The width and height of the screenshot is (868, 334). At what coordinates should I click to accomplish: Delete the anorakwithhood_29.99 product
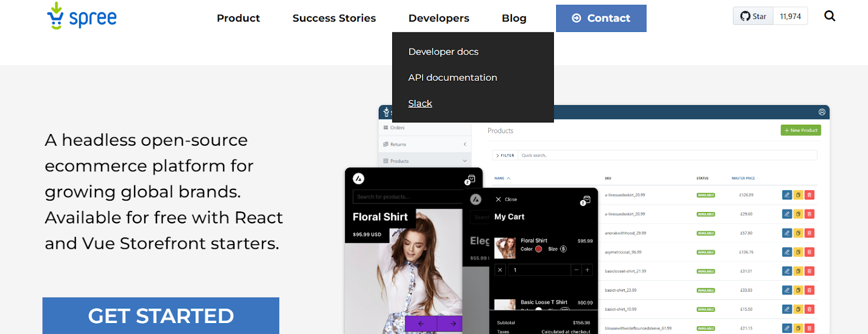[x=809, y=233]
